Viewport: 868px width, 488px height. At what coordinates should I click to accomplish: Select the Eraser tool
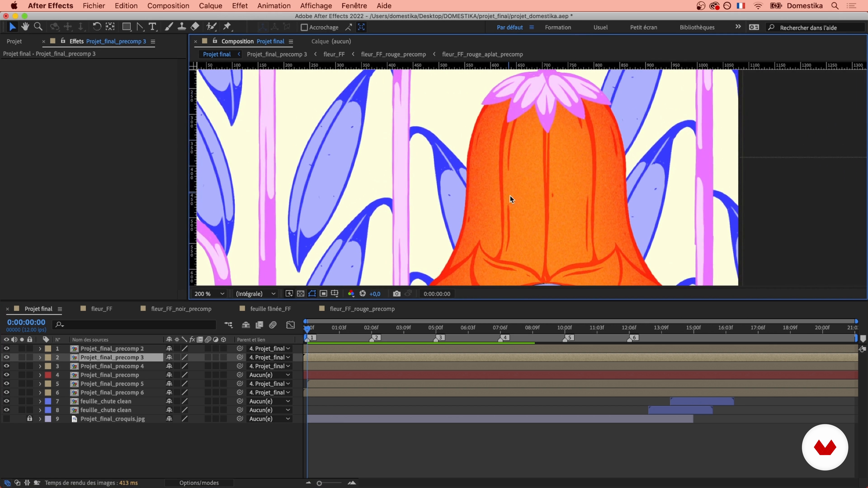coord(195,27)
